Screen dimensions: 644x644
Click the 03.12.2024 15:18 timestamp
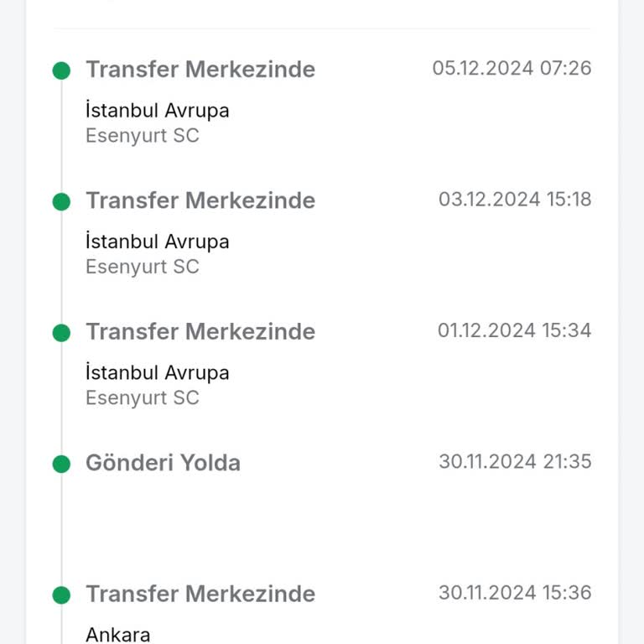pos(515,199)
